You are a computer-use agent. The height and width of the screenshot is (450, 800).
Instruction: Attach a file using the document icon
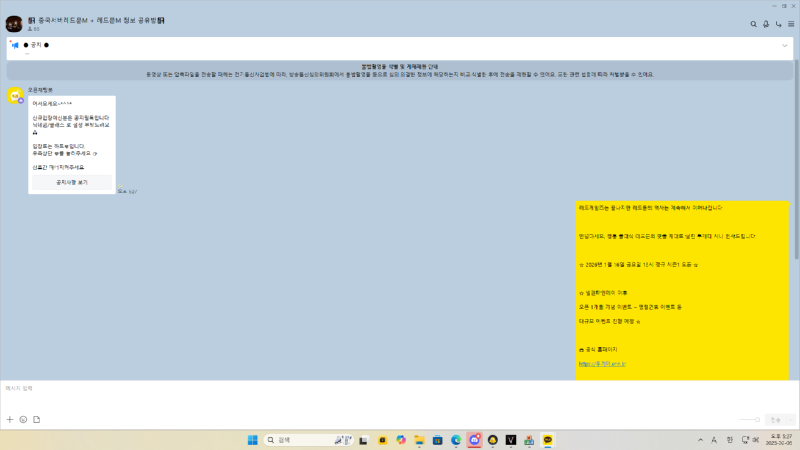(x=36, y=419)
